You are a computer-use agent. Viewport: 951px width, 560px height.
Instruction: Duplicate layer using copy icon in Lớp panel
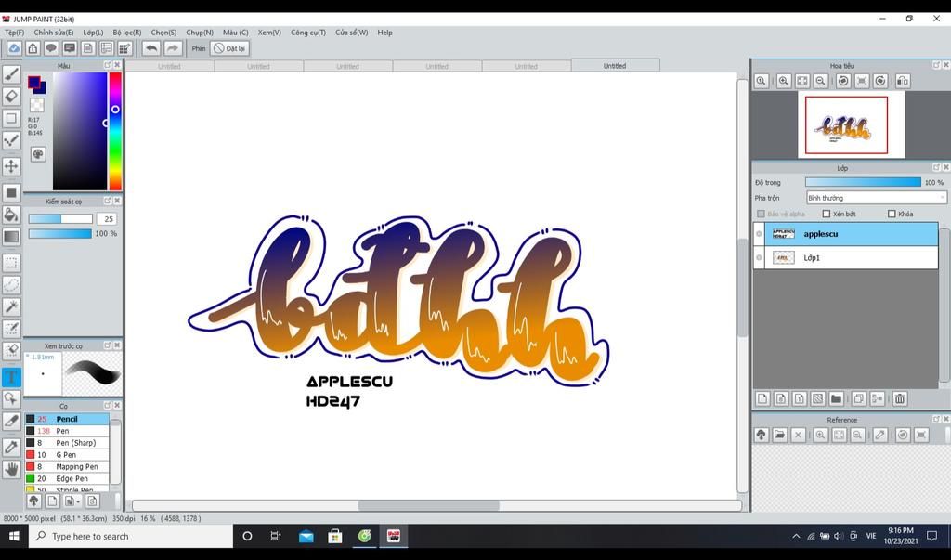[x=859, y=398]
